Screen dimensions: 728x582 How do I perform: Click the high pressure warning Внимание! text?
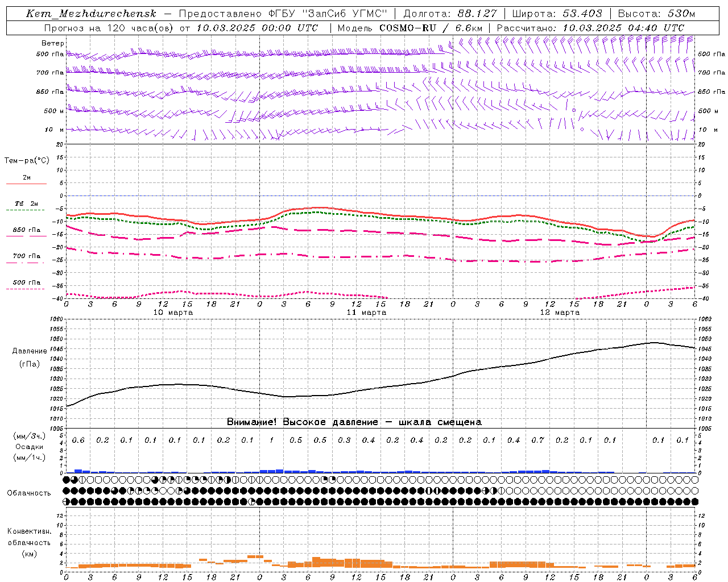coord(354,422)
